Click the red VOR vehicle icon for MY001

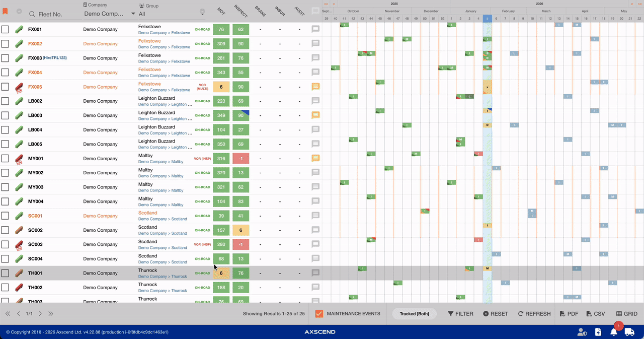click(x=20, y=159)
